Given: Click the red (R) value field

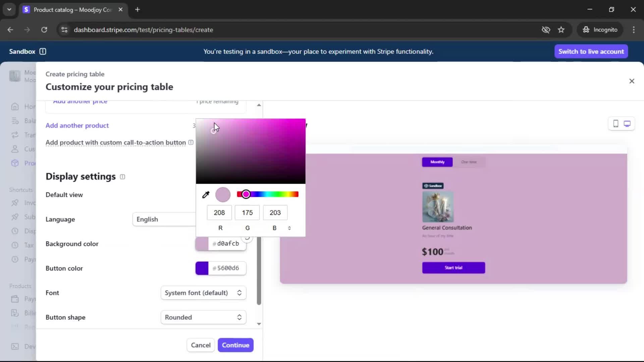Looking at the screenshot, I should coord(219,213).
